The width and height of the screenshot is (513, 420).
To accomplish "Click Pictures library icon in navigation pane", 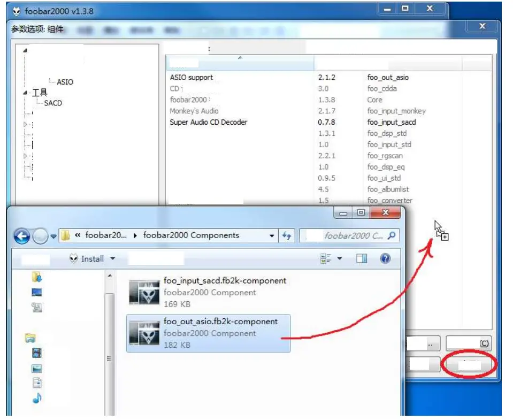I will click(36, 369).
